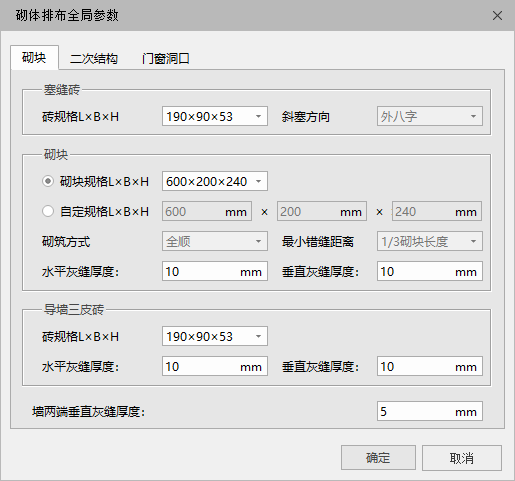Expand the 塞缝砖 砖规格 190×90×53 dropdown
Viewport: 515px width, 481px height.
pyautogui.click(x=215, y=116)
